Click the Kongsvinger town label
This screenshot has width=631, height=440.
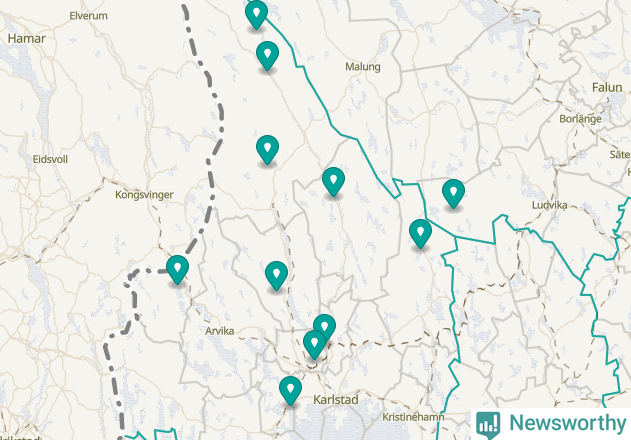click(x=144, y=195)
